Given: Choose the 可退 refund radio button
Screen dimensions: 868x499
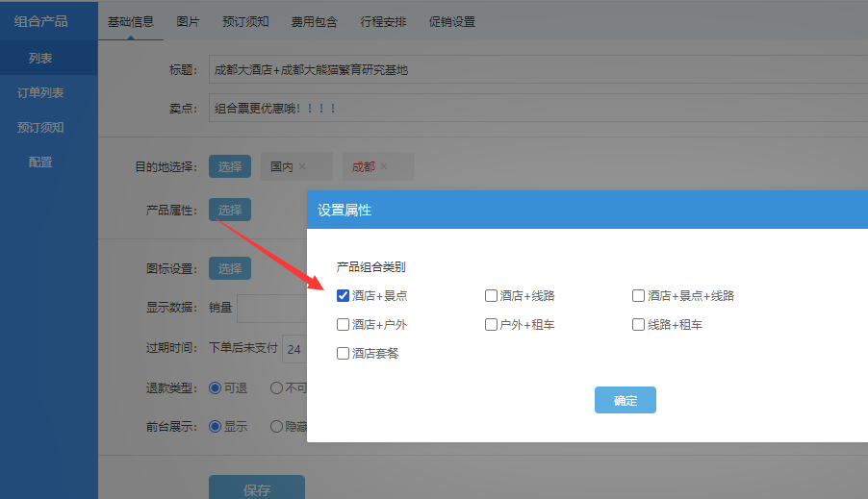Looking at the screenshot, I should tap(216, 387).
